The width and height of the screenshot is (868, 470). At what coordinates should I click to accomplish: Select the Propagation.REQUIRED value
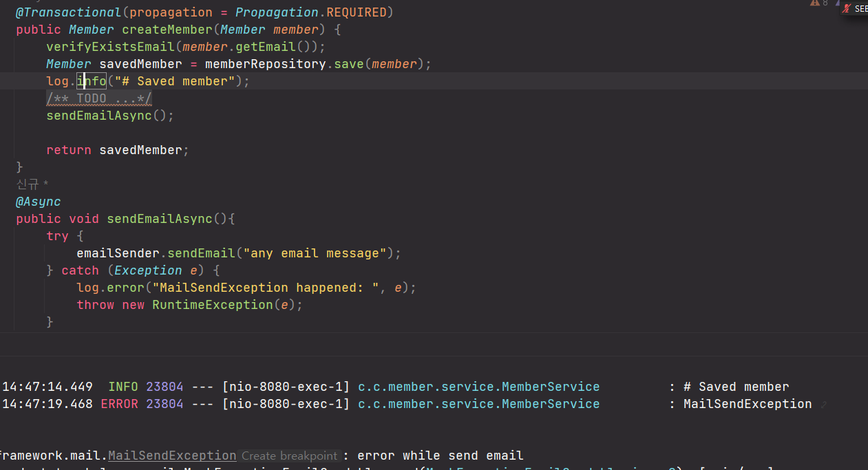(311, 12)
